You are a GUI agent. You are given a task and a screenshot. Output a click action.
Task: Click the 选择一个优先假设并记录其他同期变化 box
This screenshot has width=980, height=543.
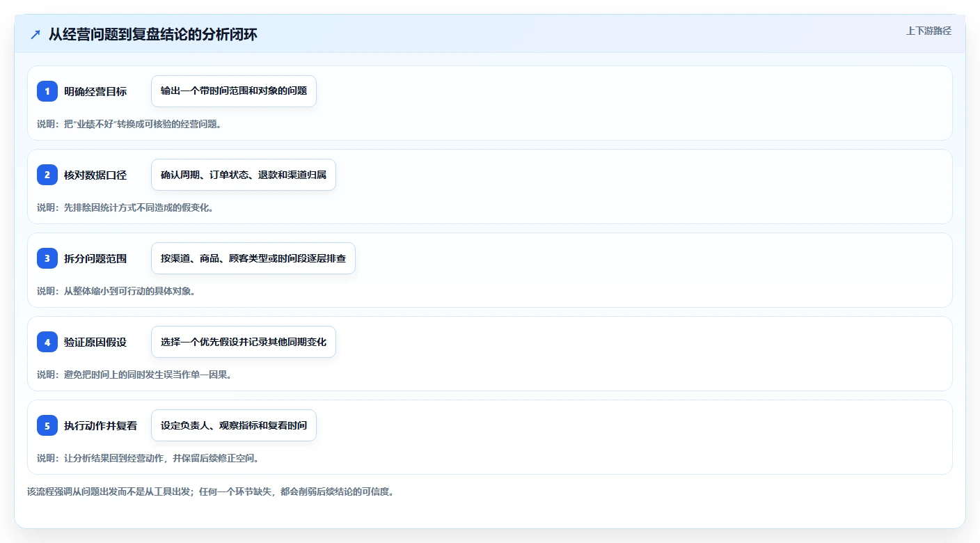pos(244,342)
